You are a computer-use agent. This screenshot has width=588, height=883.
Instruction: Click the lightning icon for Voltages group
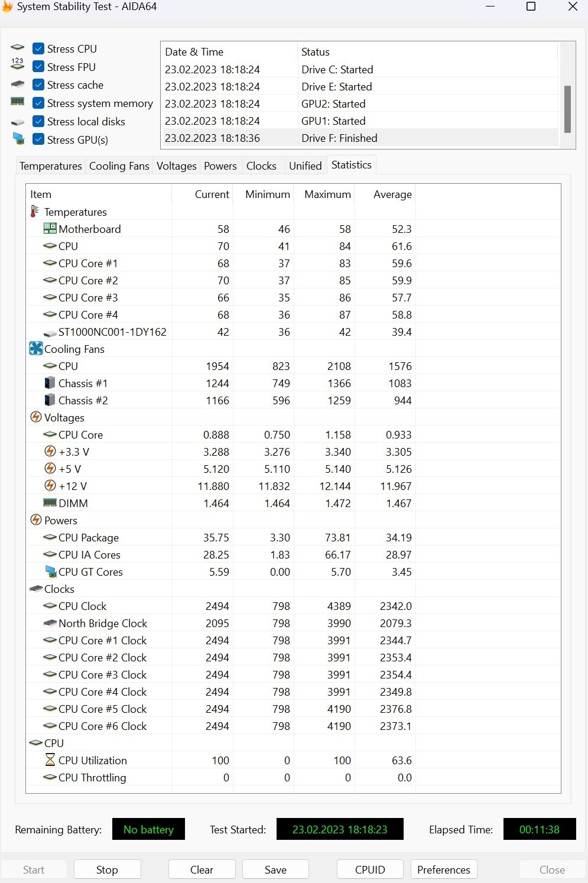tap(36, 417)
